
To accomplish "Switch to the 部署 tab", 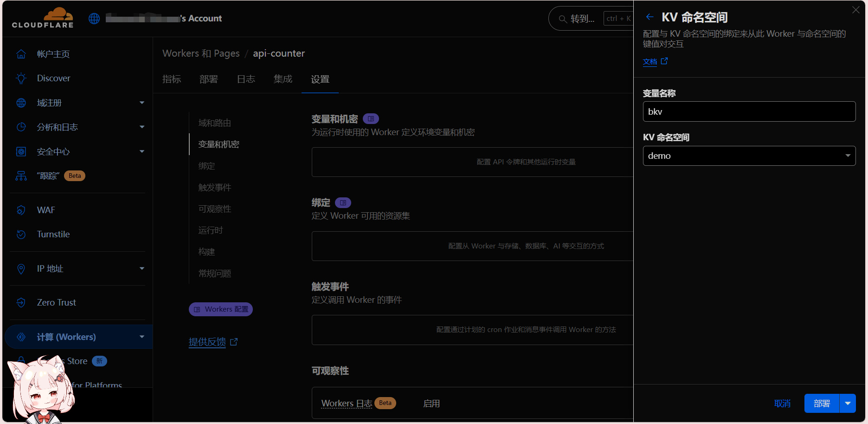I will (208, 79).
